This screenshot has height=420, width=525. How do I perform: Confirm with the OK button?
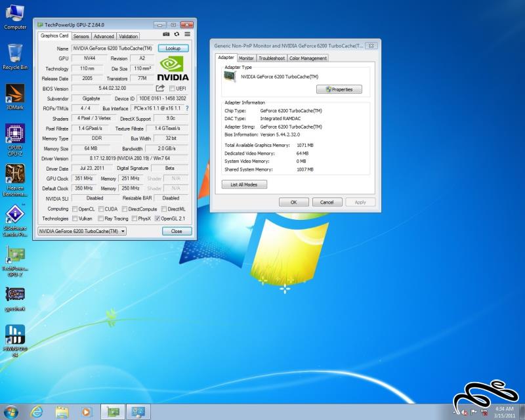click(x=293, y=202)
